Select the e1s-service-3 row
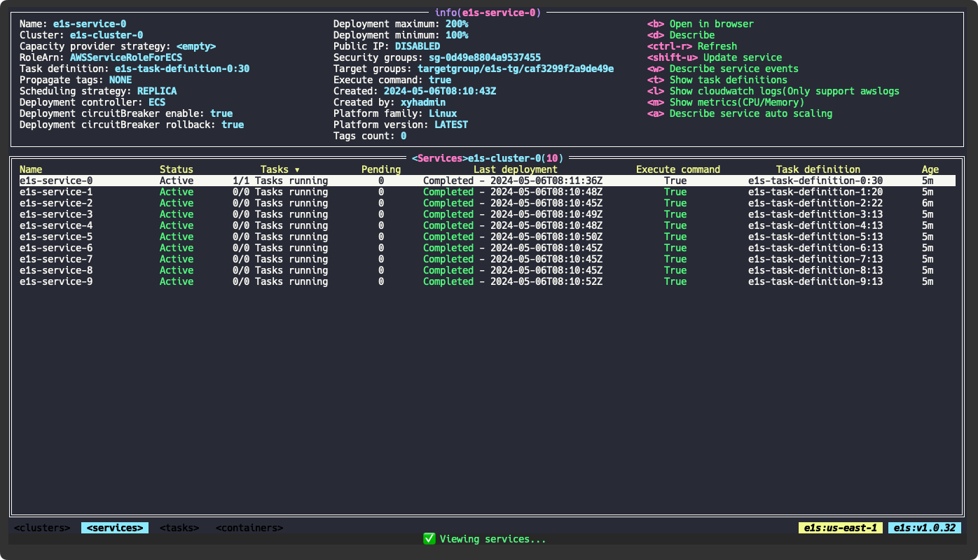This screenshot has width=978, height=560. (x=488, y=214)
